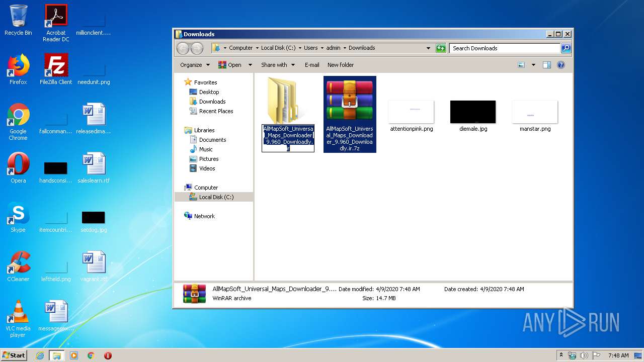
Task: Select diemale.jpg thumbnail
Action: pos(473,116)
